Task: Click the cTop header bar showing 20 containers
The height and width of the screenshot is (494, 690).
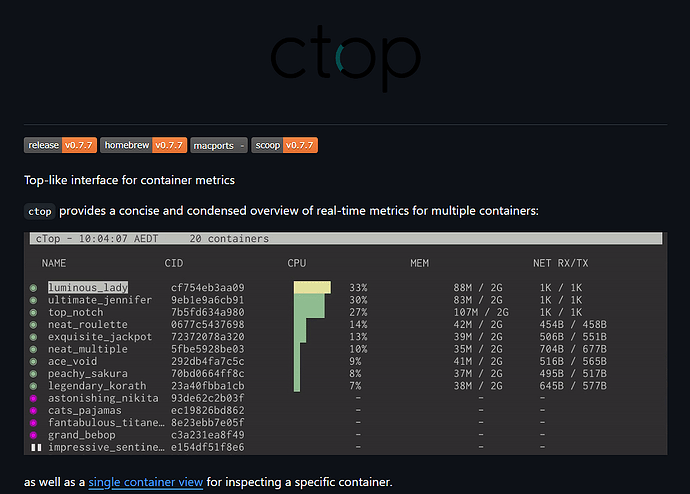Action: [x=345, y=239]
